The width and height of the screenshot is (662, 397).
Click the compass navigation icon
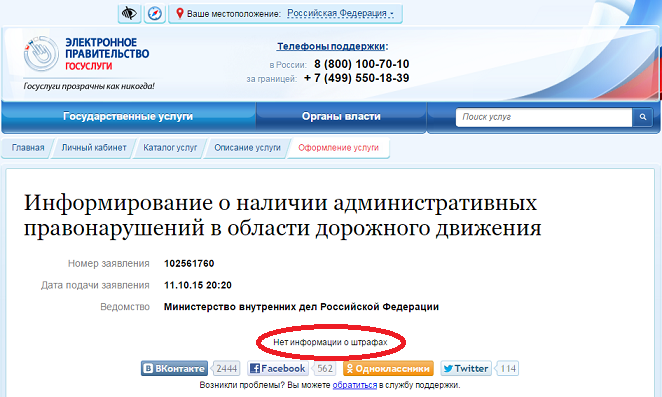(155, 14)
